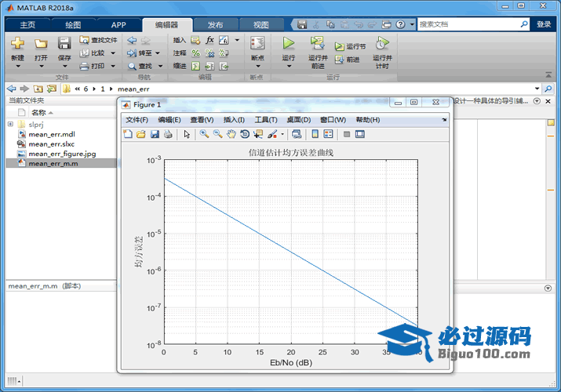Click the help question mark icon
Image resolution: width=561 pixels, height=392 pixels.
[x=401, y=24]
